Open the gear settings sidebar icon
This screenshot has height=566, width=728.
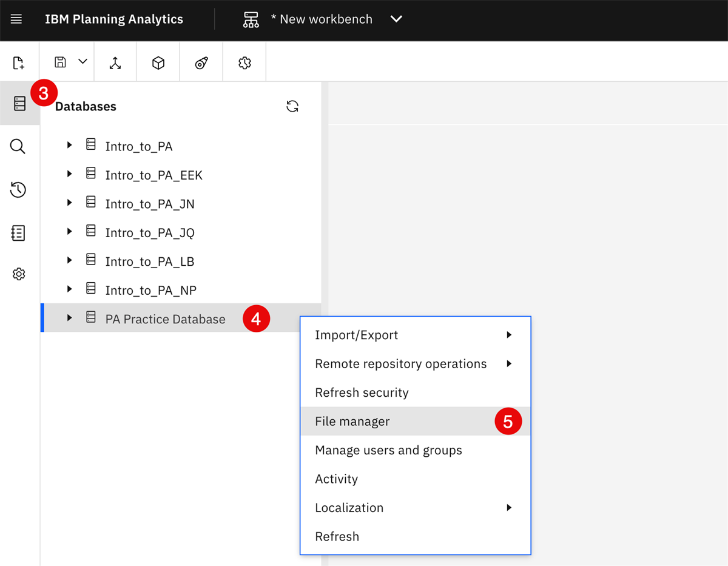[19, 274]
